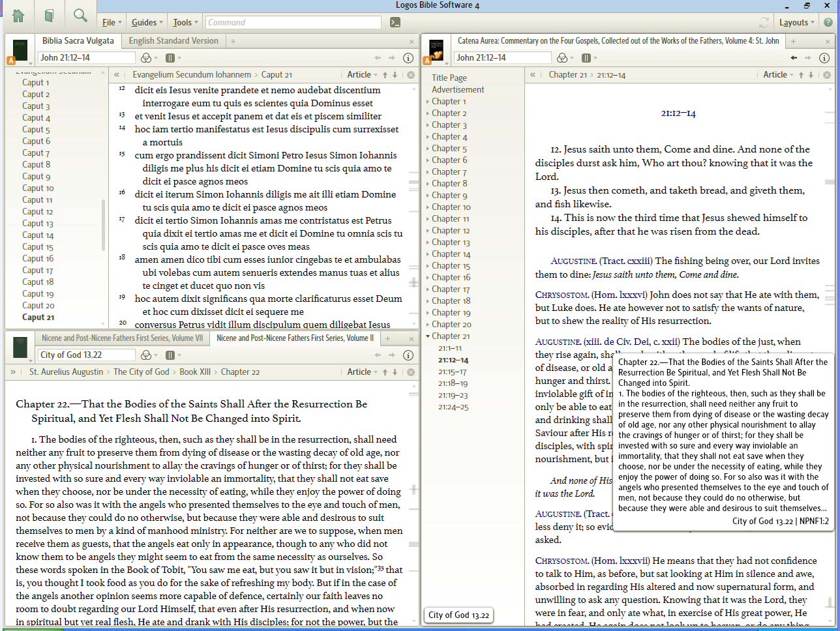The height and width of the screenshot is (631, 840).
Task: Go to previous article in Vulgata panel
Action: 385,75
